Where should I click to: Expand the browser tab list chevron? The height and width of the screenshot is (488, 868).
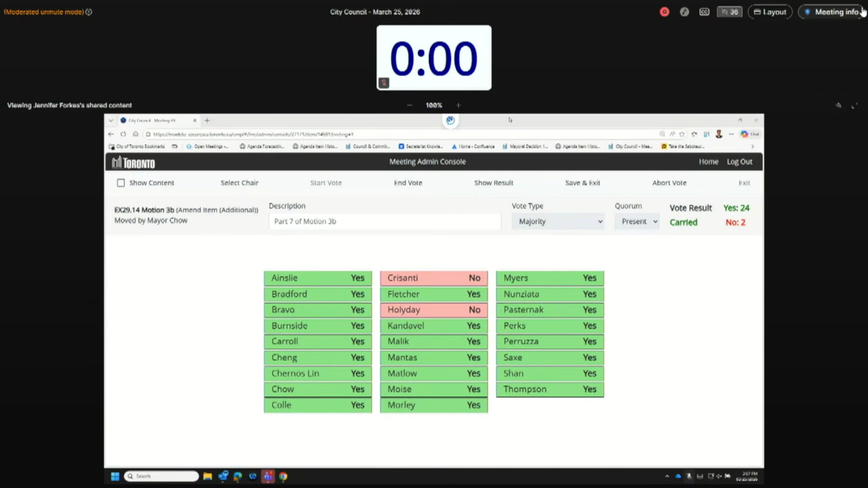[x=111, y=121]
